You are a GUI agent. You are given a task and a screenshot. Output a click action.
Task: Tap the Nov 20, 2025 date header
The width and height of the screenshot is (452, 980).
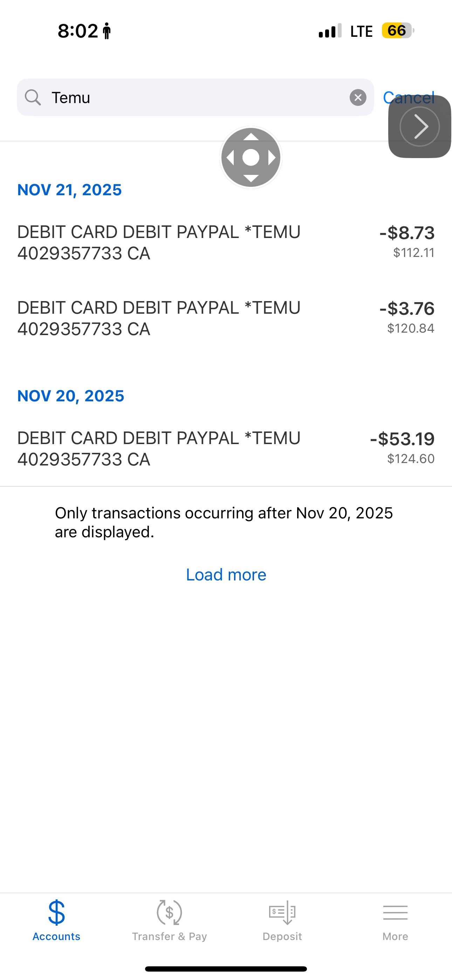pos(71,396)
